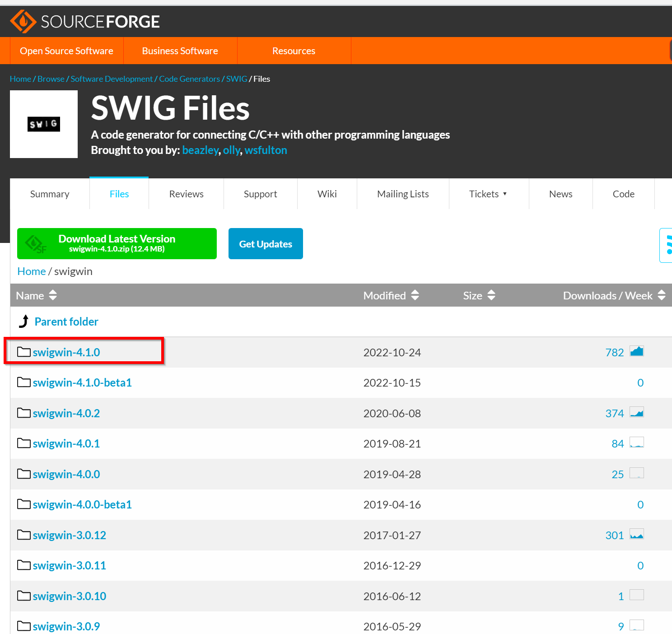Click the Get Updates button
The height and width of the screenshot is (634, 672).
click(266, 243)
